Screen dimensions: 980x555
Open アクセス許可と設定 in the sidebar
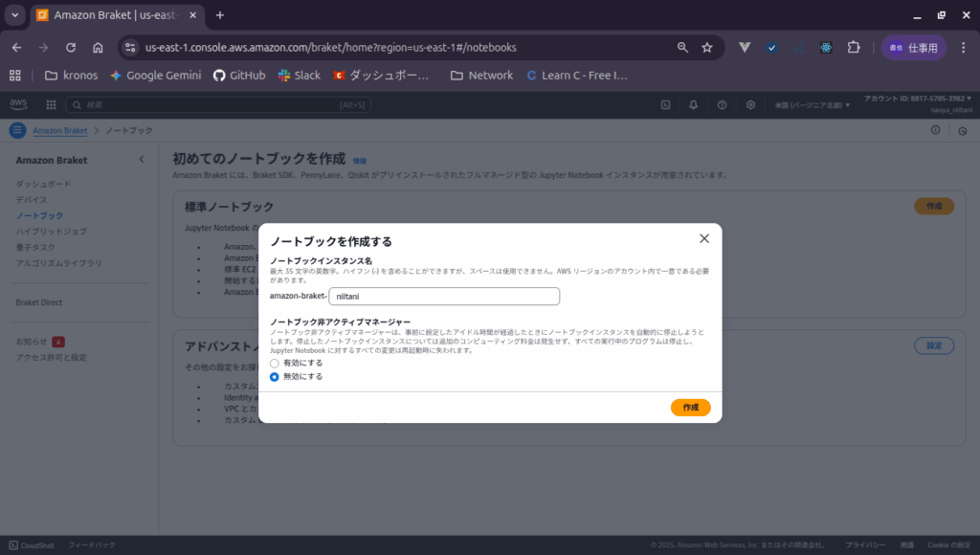coord(52,358)
